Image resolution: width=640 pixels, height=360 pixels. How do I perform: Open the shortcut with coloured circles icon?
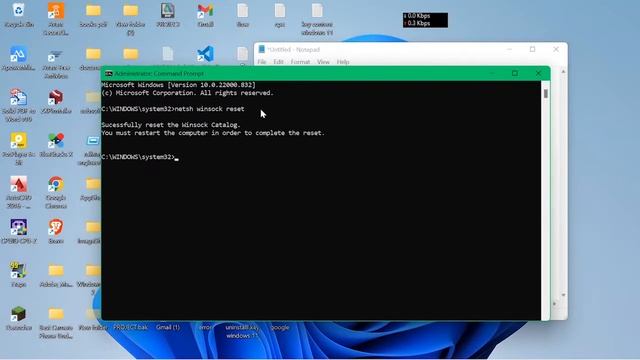point(56,141)
